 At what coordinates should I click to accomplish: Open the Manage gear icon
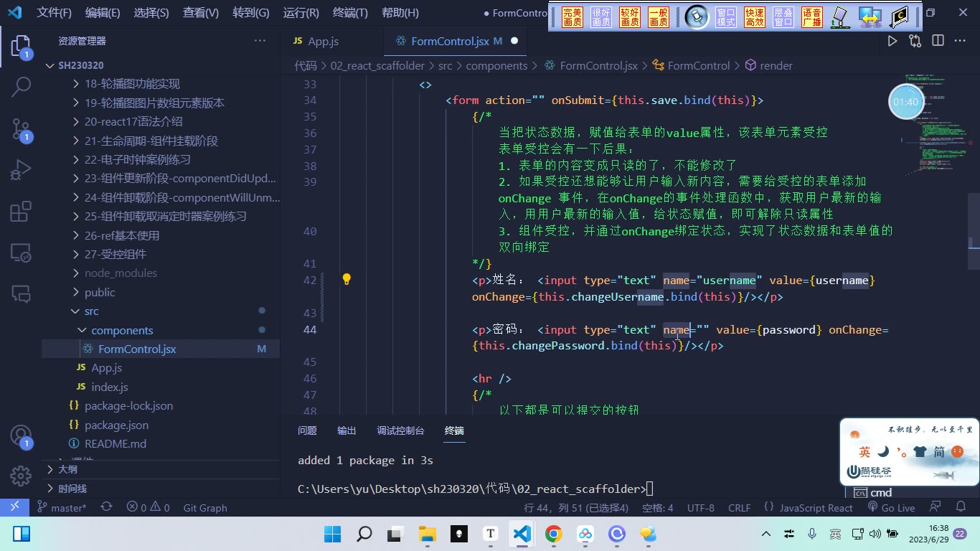tap(21, 475)
